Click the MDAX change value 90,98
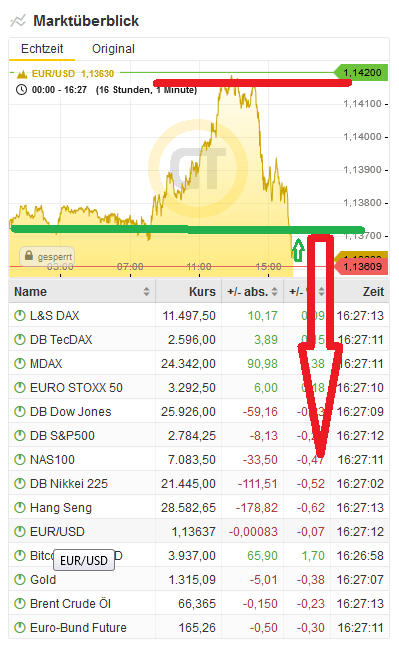Image resolution: width=399 pixels, height=645 pixels. [262, 364]
